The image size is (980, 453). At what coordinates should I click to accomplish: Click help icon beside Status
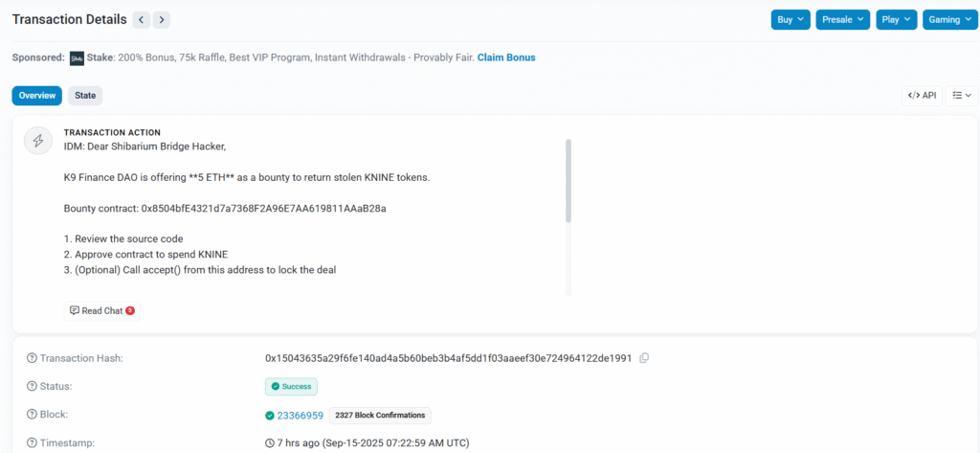[32, 387]
